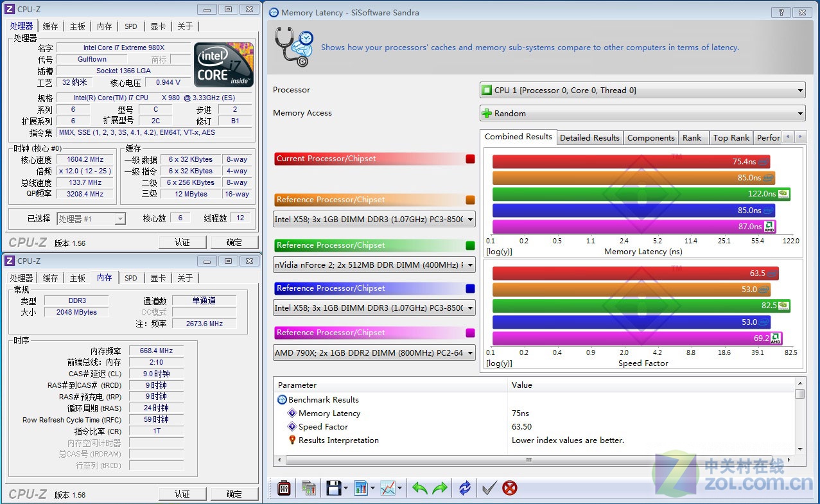Image resolution: width=820 pixels, height=504 pixels.
Task: Switch to the Rank tab
Action: (x=692, y=137)
